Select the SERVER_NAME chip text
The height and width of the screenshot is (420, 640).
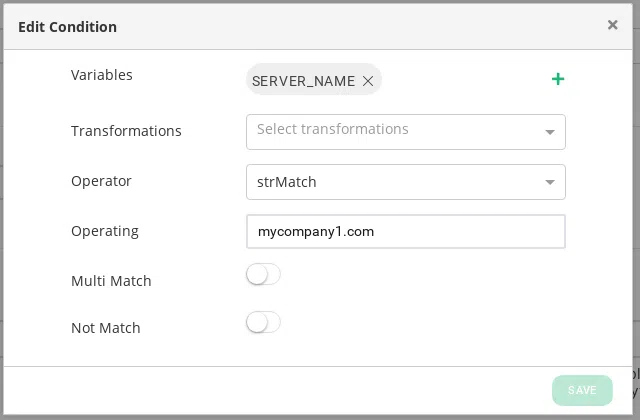coord(303,81)
